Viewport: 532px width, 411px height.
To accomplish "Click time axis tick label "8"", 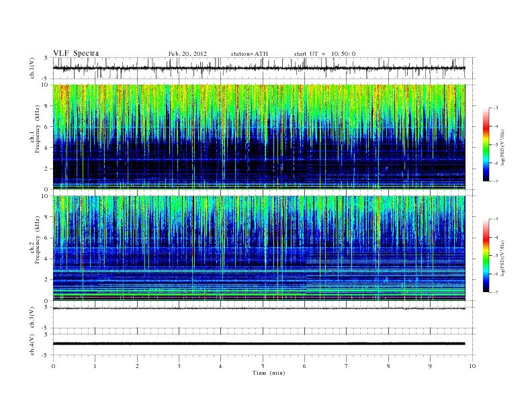I will point(388,366).
